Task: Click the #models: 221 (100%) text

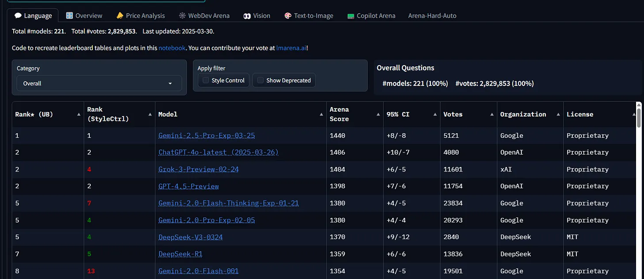Action: point(415,83)
